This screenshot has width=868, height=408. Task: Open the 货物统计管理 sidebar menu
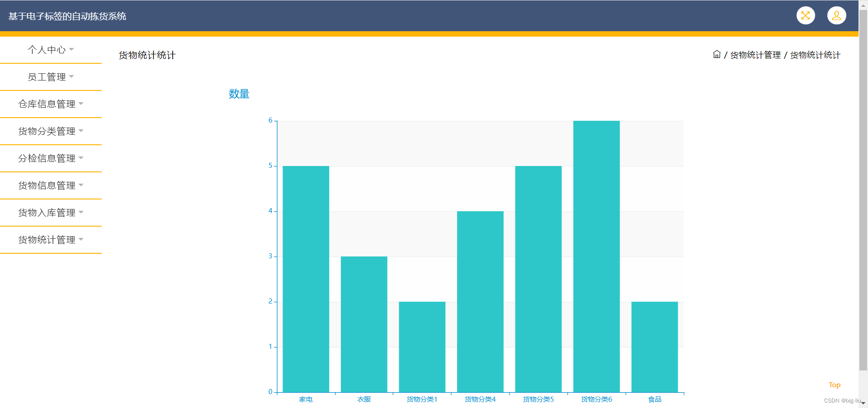(x=51, y=240)
